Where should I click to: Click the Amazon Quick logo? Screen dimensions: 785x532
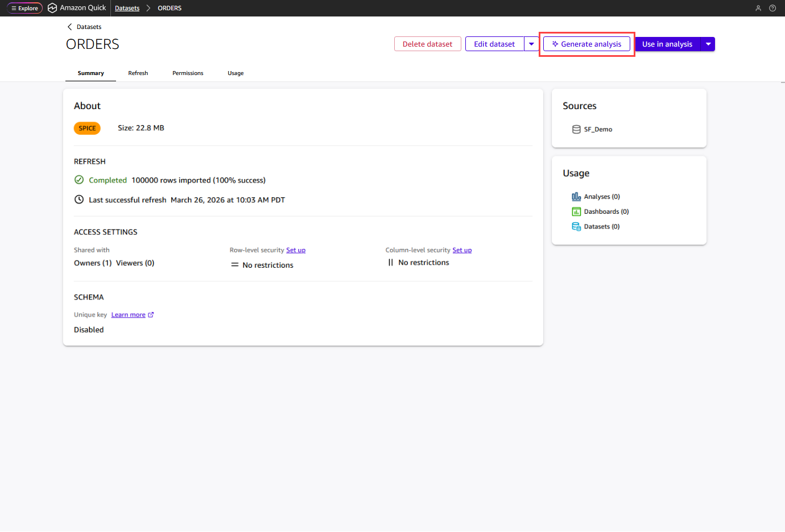coord(77,8)
